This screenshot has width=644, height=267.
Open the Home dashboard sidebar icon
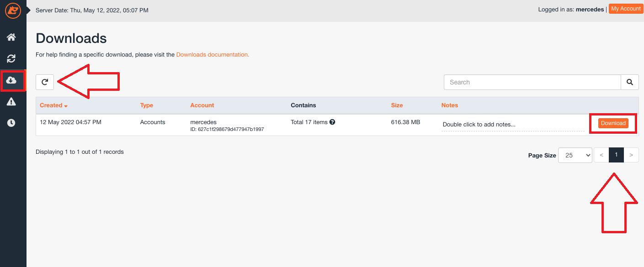tap(11, 37)
